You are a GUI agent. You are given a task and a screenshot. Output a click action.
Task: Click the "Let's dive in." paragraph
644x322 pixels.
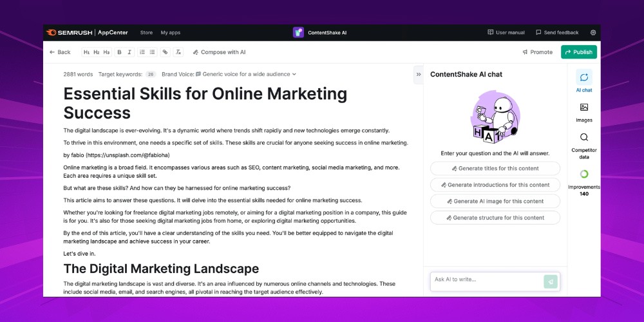[80, 254]
